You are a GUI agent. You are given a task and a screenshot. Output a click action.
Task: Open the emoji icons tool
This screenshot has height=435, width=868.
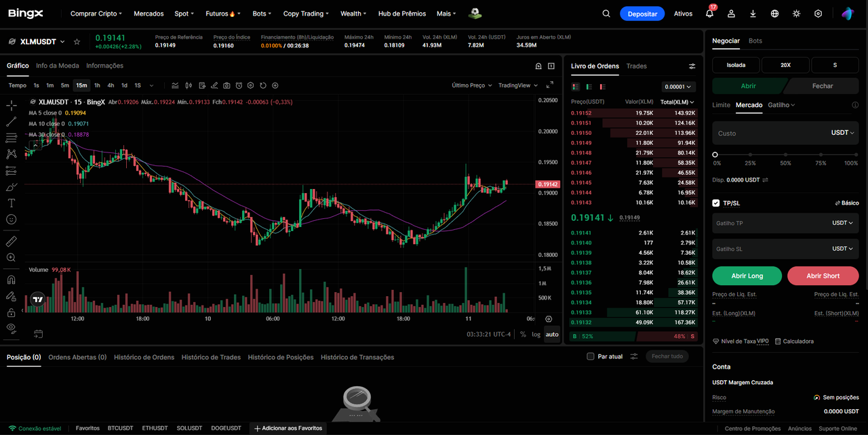pos(11,220)
